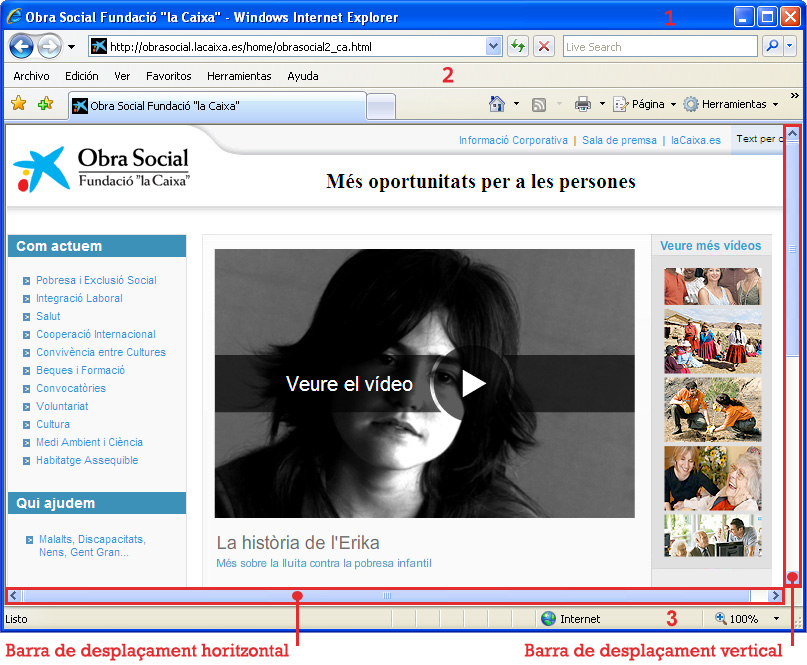Click the Internet zone icon in status bar
This screenshot has height=665, width=807.
tap(549, 618)
